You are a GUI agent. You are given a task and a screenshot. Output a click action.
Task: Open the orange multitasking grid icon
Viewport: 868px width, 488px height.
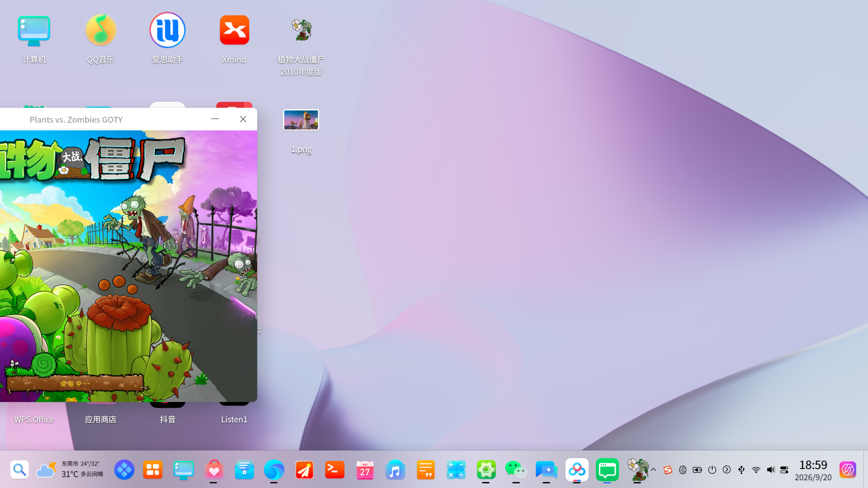153,470
